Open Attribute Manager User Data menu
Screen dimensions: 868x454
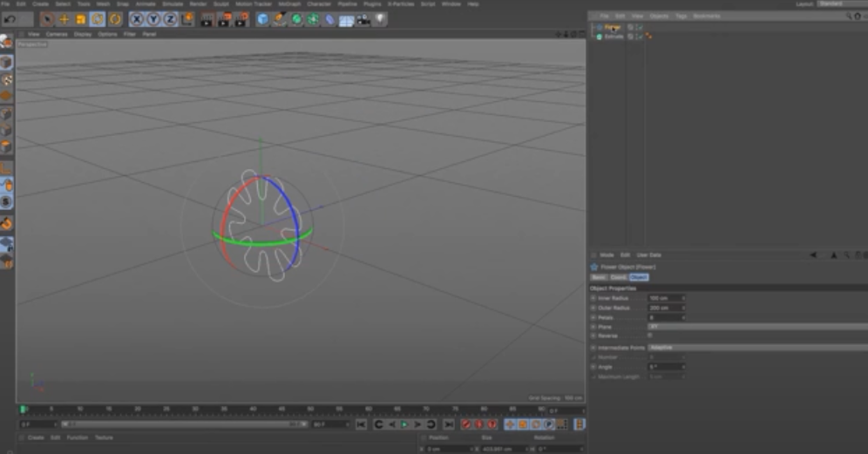(648, 255)
